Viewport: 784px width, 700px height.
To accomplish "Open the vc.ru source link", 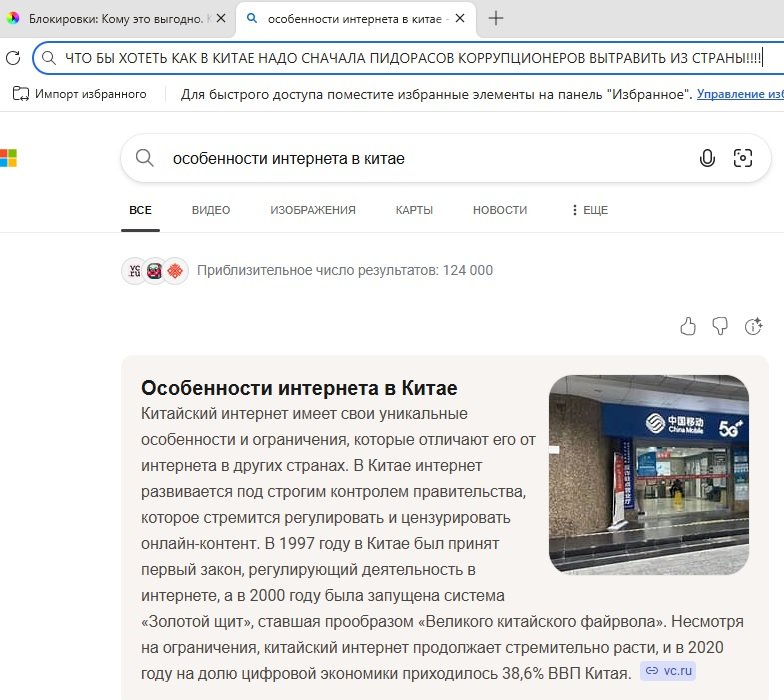I will pos(669,671).
